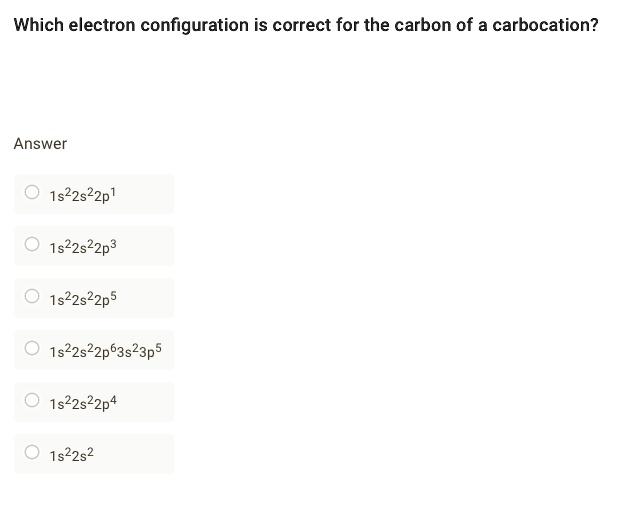Select the 1s²2s²2p¹ radio button
631x508 pixels.
click(x=32, y=193)
